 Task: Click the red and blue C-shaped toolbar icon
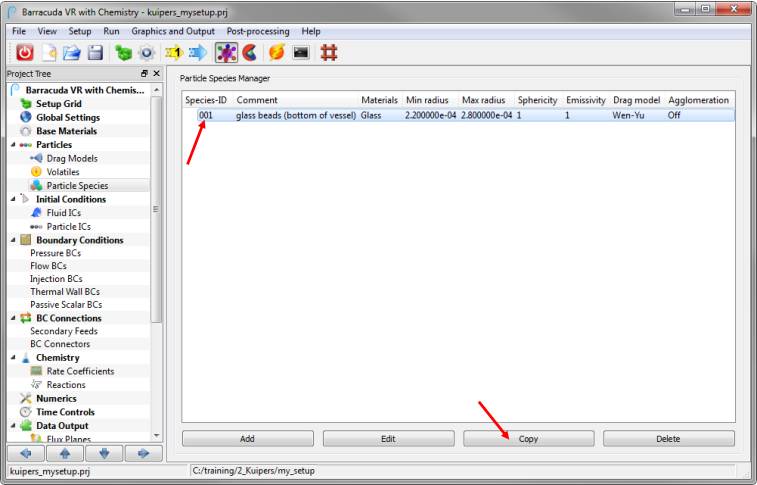[250, 53]
